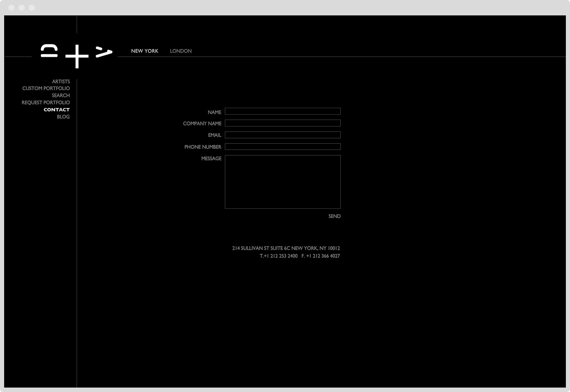Click the left logo glyph
The width and height of the screenshot is (570, 392).
49,50
